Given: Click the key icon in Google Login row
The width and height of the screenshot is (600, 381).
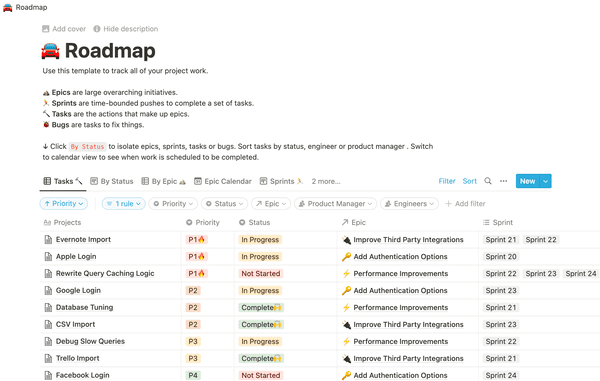Looking at the screenshot, I should 346,290.
